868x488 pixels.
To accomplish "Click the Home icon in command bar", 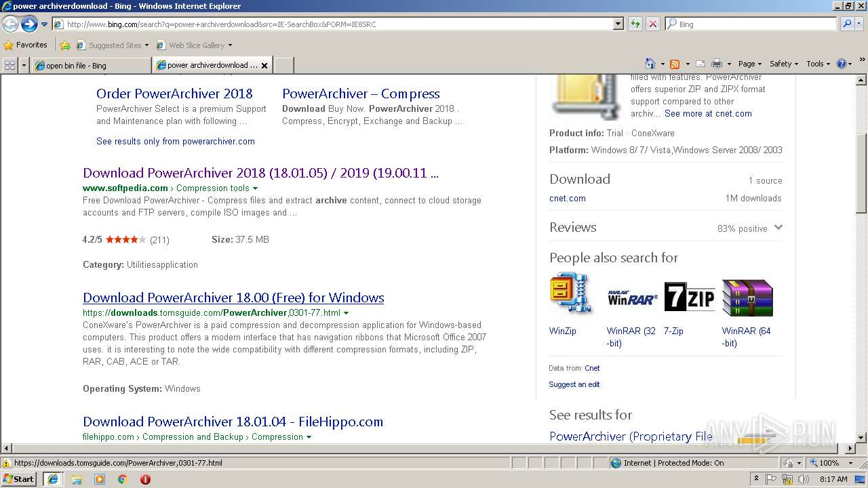I will [x=650, y=64].
